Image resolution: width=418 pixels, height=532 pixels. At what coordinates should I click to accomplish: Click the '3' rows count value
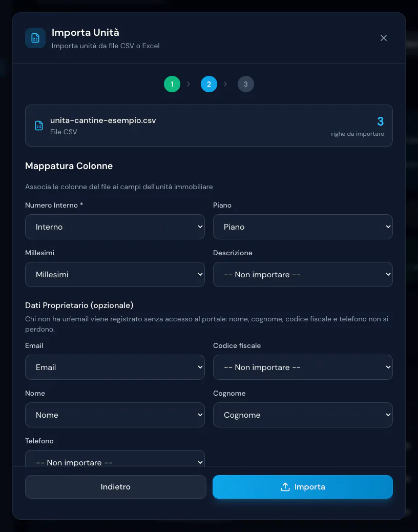(x=381, y=121)
